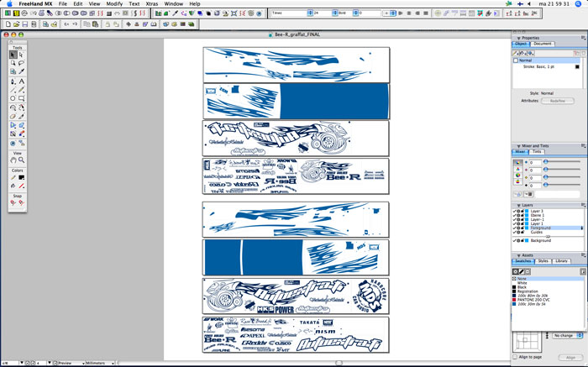Toggle lock on Background layer
The image size is (588, 367).
(x=522, y=241)
